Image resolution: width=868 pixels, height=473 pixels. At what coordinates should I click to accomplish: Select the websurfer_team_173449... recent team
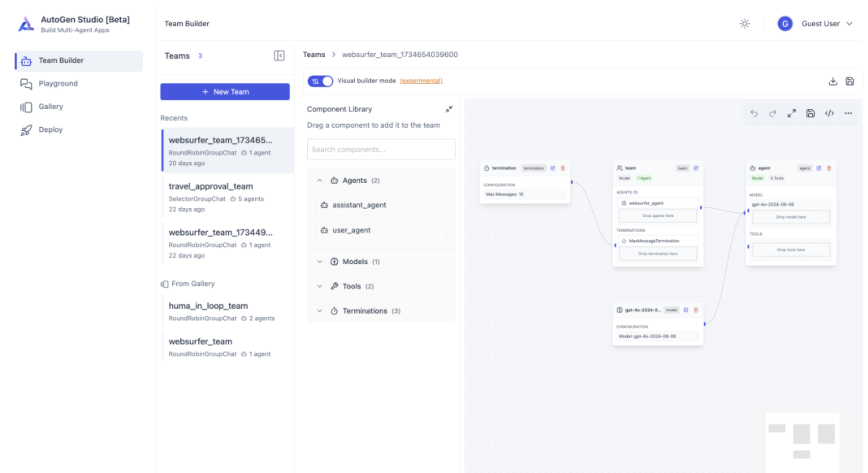point(227,243)
